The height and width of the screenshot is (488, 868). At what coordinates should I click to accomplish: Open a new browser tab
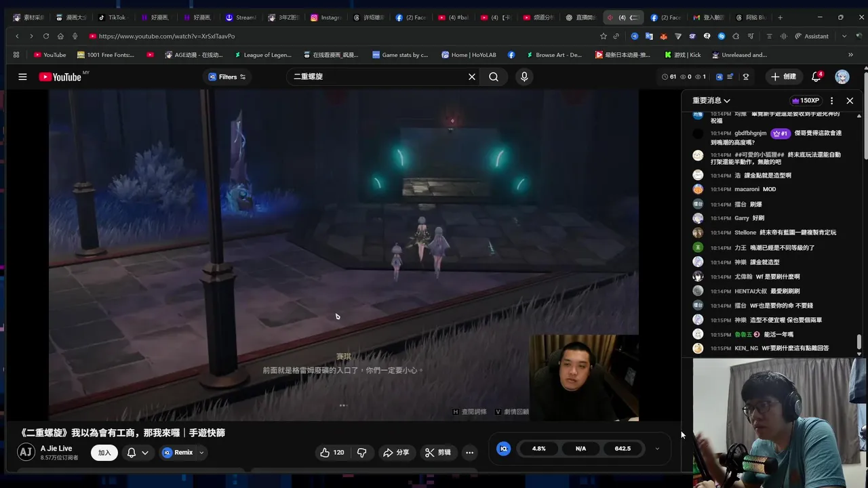780,18
